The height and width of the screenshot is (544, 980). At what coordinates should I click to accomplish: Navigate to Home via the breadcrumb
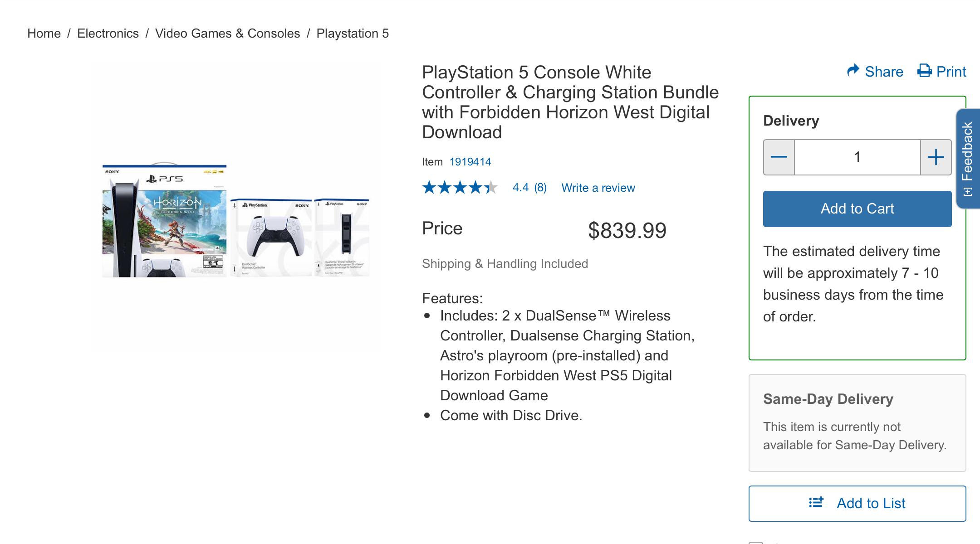(x=44, y=33)
